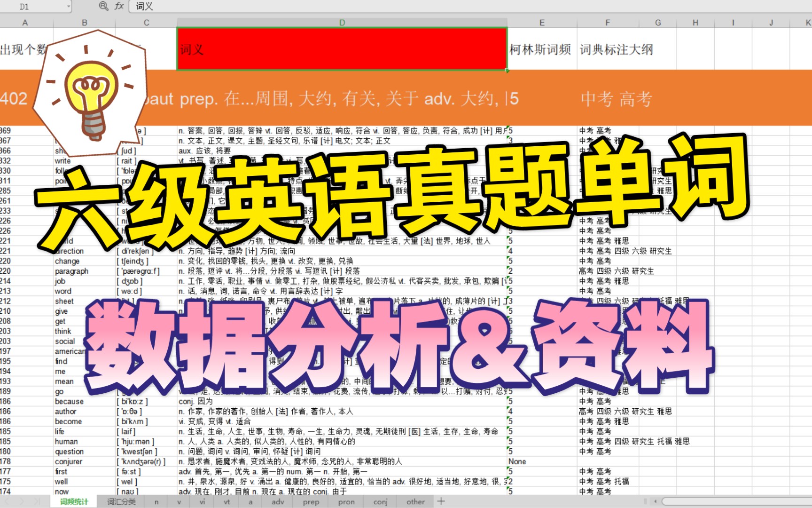Screen dimensions: 812x508
Task: Select the phonetic cell [ bi'kɒ:z ]
Action: tap(147, 401)
